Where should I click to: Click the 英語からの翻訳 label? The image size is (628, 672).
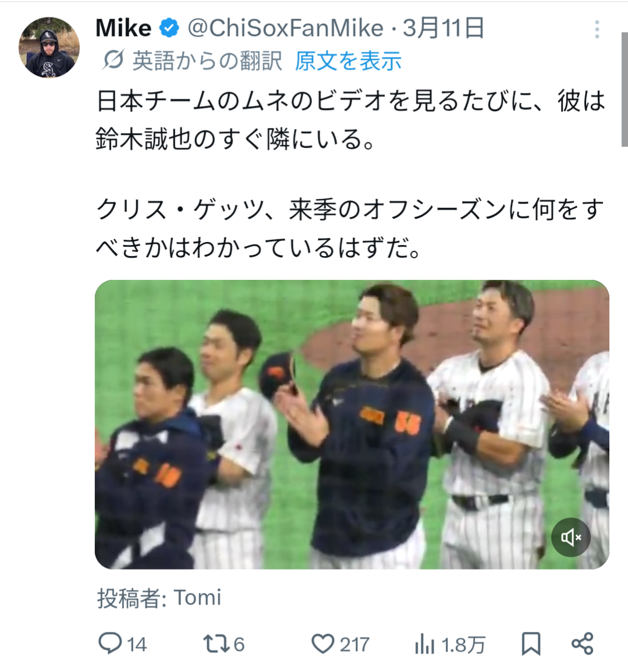207,61
